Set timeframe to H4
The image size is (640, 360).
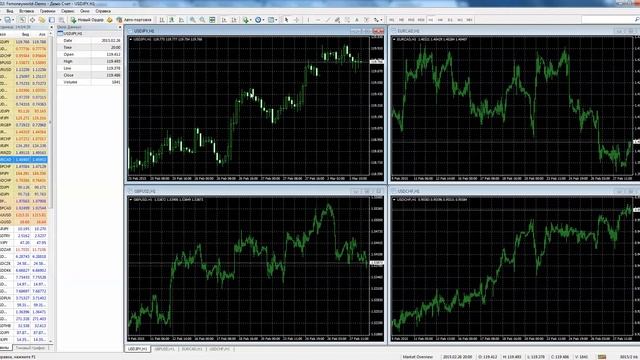[x=440, y=20]
